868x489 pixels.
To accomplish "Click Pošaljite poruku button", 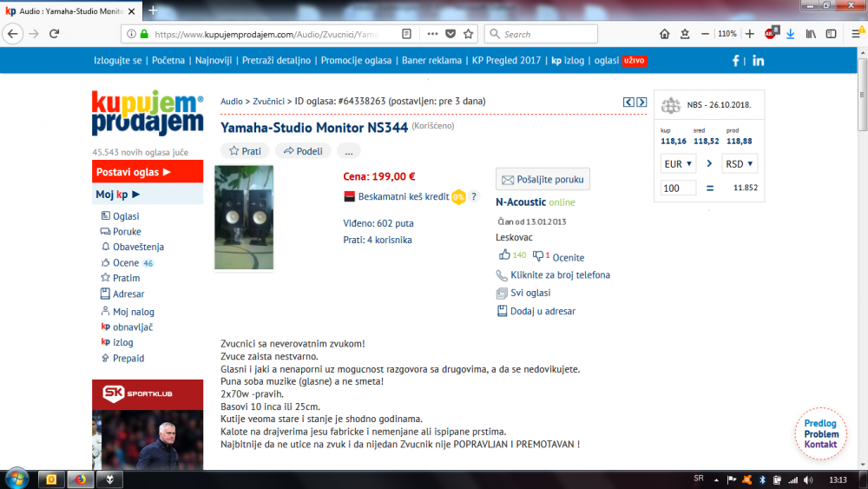I will pos(542,180).
